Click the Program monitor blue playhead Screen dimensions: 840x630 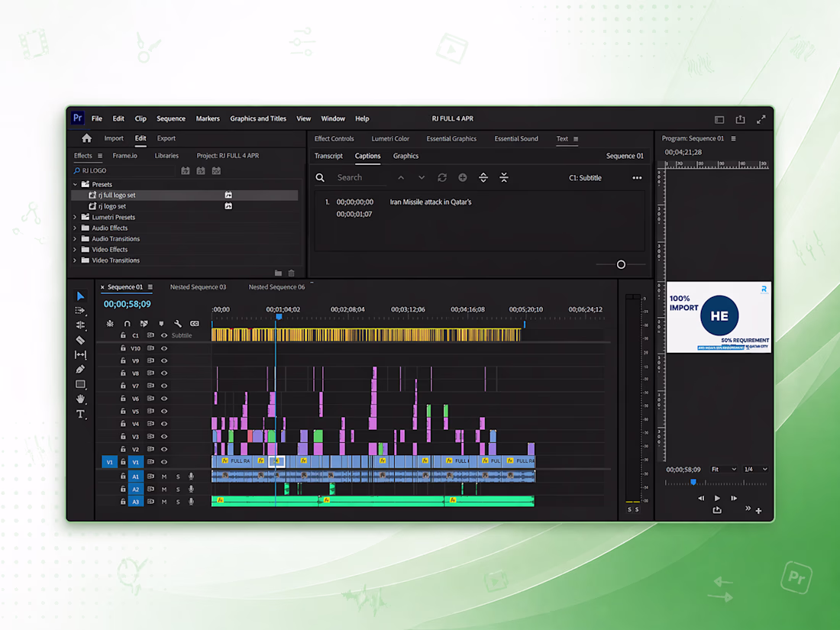tap(693, 482)
